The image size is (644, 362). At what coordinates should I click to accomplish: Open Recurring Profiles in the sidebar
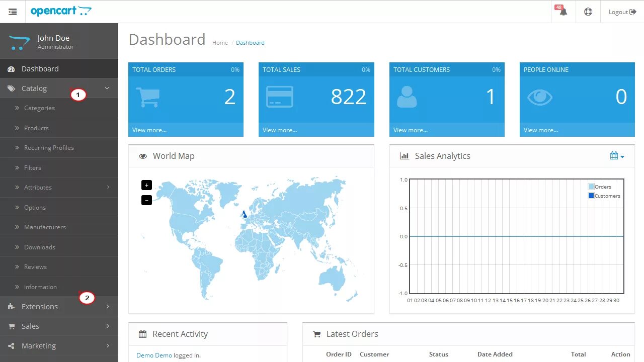point(59,147)
